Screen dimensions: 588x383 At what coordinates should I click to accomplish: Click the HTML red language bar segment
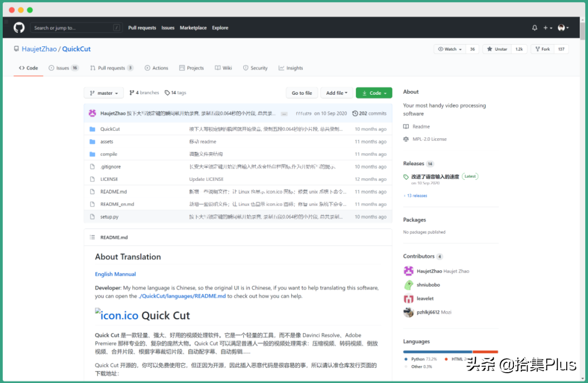[485, 352]
